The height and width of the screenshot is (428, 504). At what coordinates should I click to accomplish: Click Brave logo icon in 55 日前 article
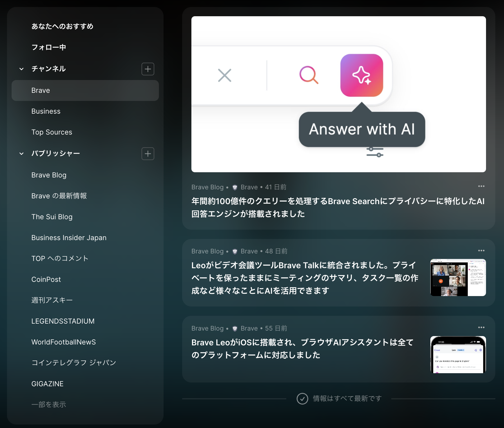(x=235, y=329)
